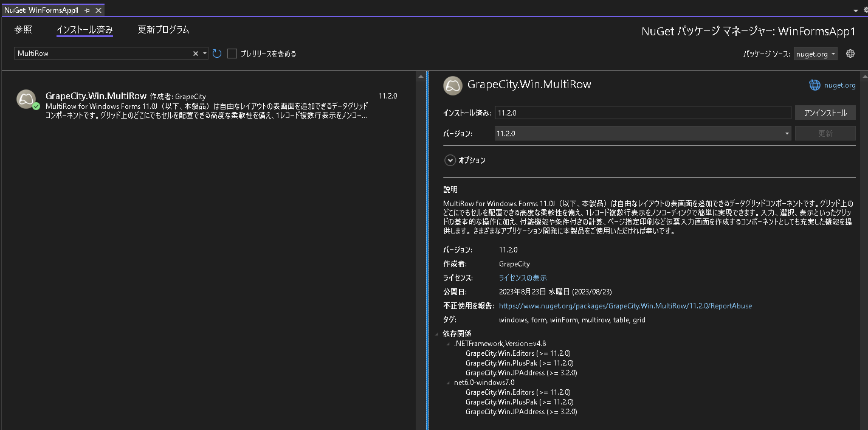Open the バージョン dropdown in details pane

click(x=786, y=133)
